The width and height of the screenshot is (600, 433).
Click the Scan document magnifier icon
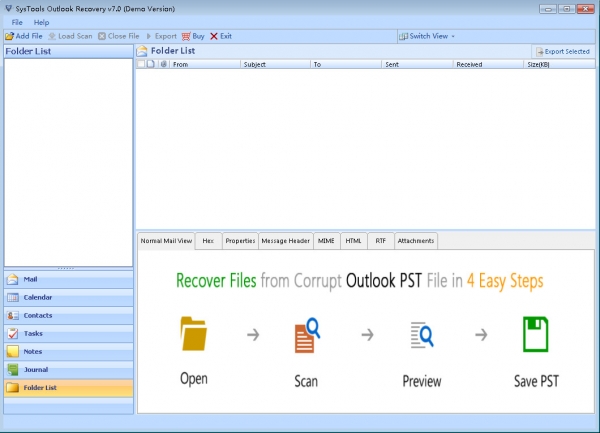tap(307, 335)
